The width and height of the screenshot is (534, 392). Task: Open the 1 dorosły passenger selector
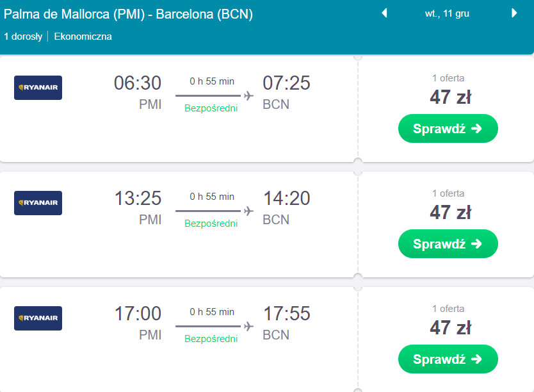[23, 37]
